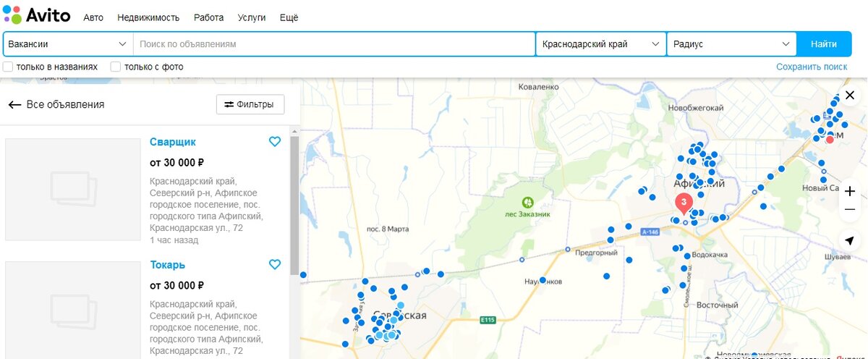Click the Найти search button
Image resolution: width=868 pixels, height=359 pixels.
(824, 44)
